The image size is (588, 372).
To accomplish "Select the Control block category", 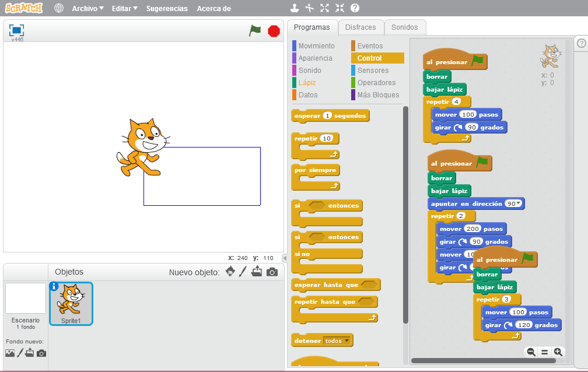I will coord(377,58).
